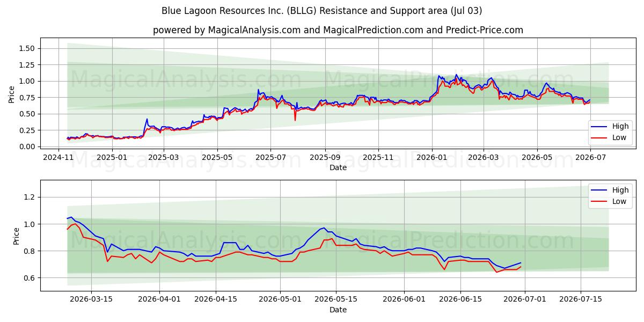
Task: Click the '0.75' price tick label
Action: pyautogui.click(x=27, y=98)
